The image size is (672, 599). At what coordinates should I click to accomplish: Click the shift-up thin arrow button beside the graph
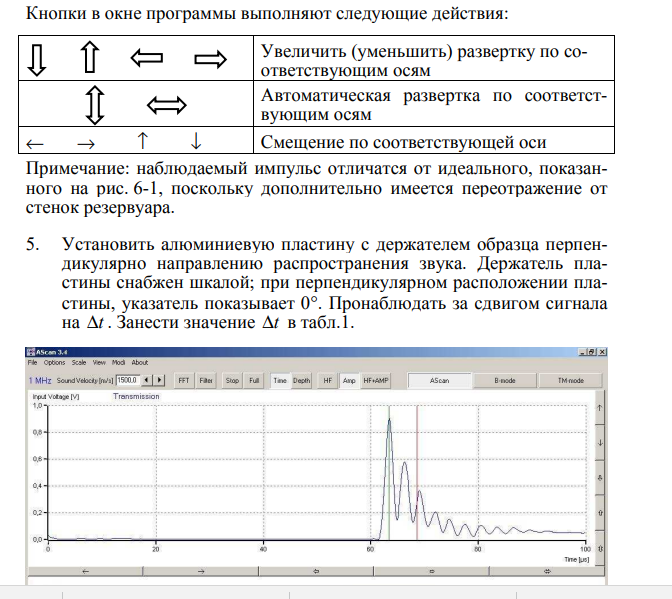pos(600,408)
